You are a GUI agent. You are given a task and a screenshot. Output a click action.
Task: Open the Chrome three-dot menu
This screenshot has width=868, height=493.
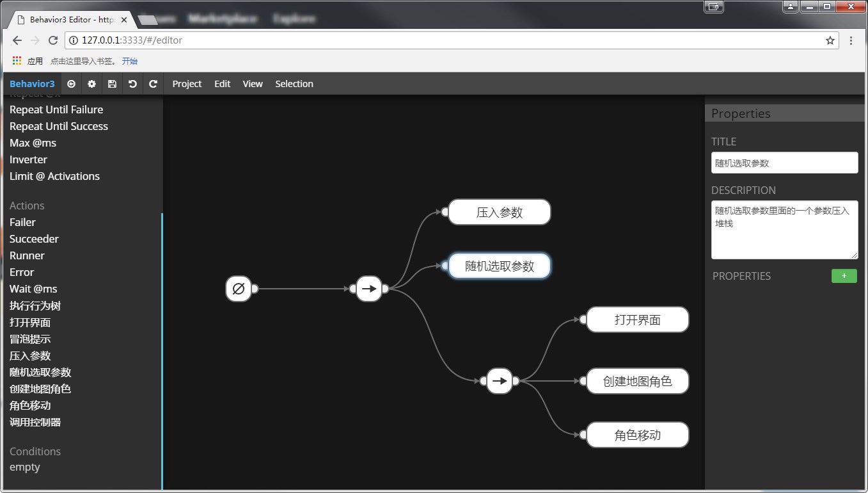(x=851, y=40)
